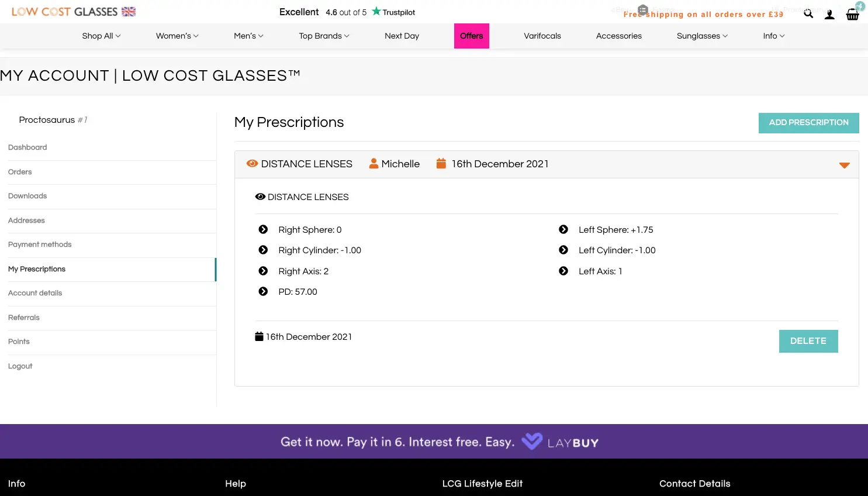
Task: Go to Varifocals in navigation bar
Action: pos(542,36)
